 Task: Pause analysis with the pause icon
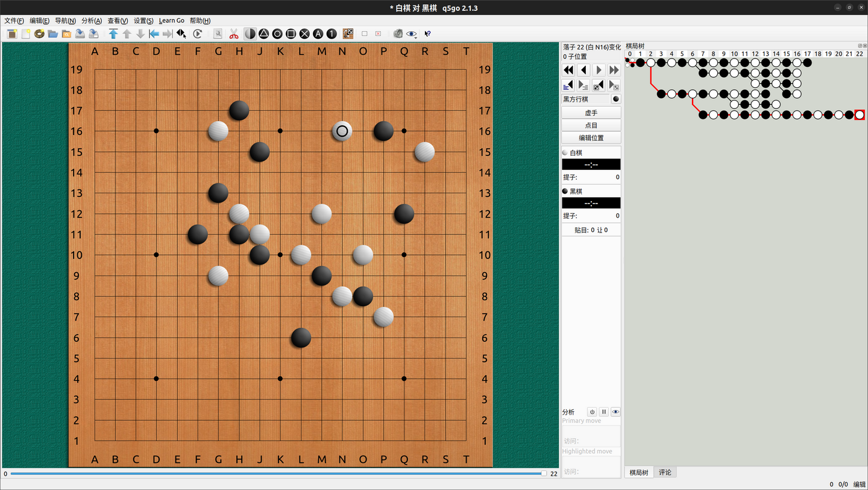click(x=604, y=412)
